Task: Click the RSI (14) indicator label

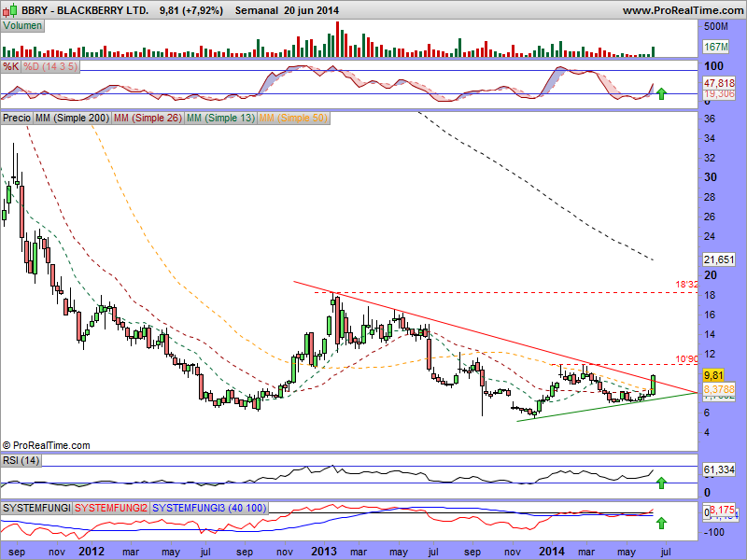Action: coord(21,460)
